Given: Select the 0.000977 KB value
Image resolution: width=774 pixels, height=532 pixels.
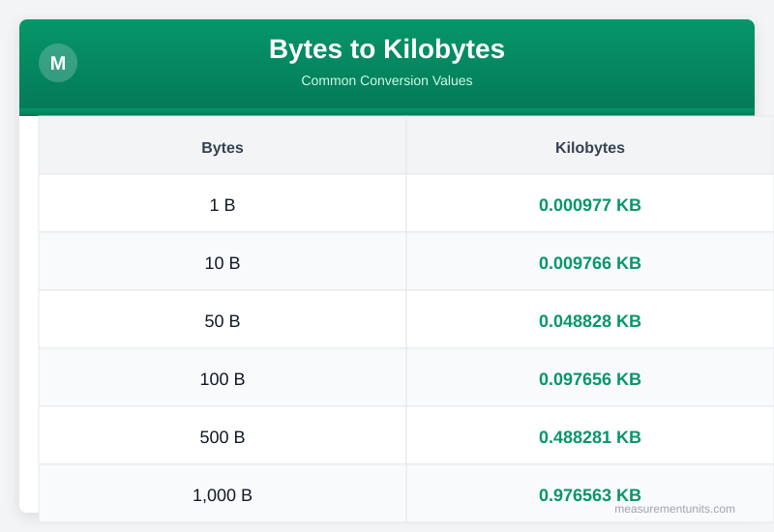Looking at the screenshot, I should coord(590,205).
